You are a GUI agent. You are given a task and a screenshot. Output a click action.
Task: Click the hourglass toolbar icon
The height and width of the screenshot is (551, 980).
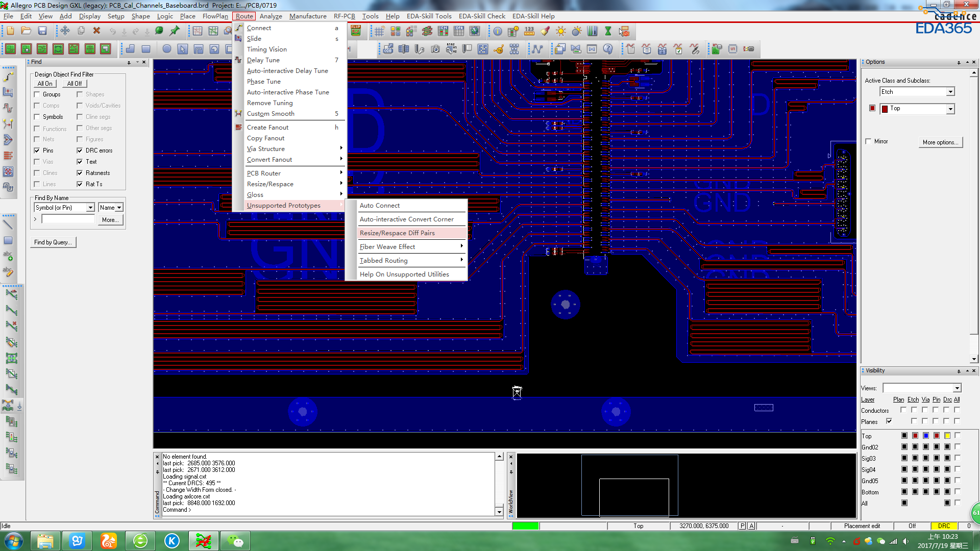click(x=608, y=32)
